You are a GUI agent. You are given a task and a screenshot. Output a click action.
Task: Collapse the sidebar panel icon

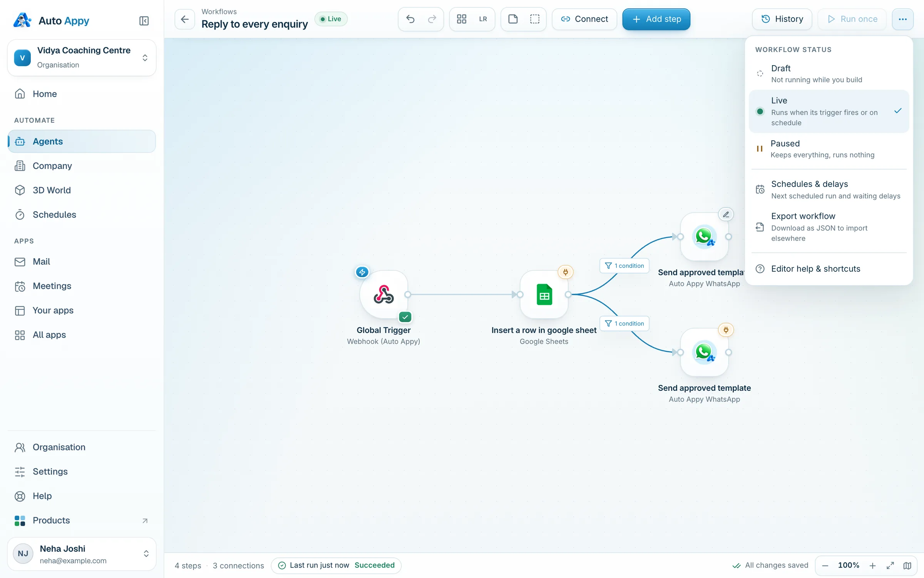point(144,20)
